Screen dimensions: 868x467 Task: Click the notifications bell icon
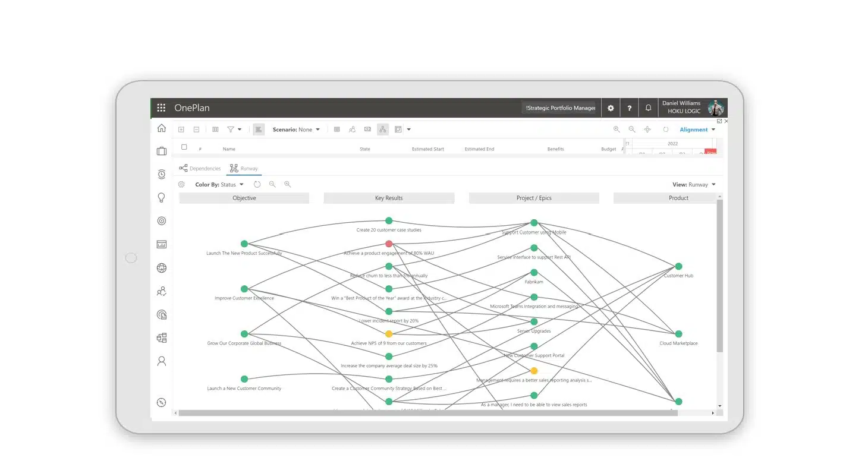[648, 108]
